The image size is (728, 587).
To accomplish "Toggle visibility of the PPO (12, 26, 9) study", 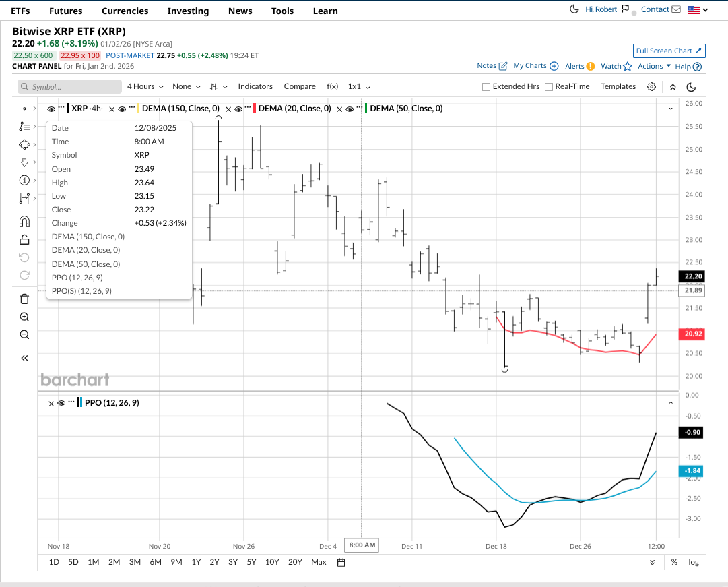I will [x=61, y=403].
